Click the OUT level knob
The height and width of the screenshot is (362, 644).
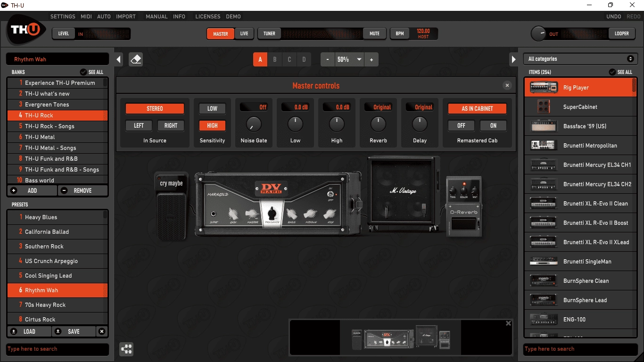(x=538, y=33)
